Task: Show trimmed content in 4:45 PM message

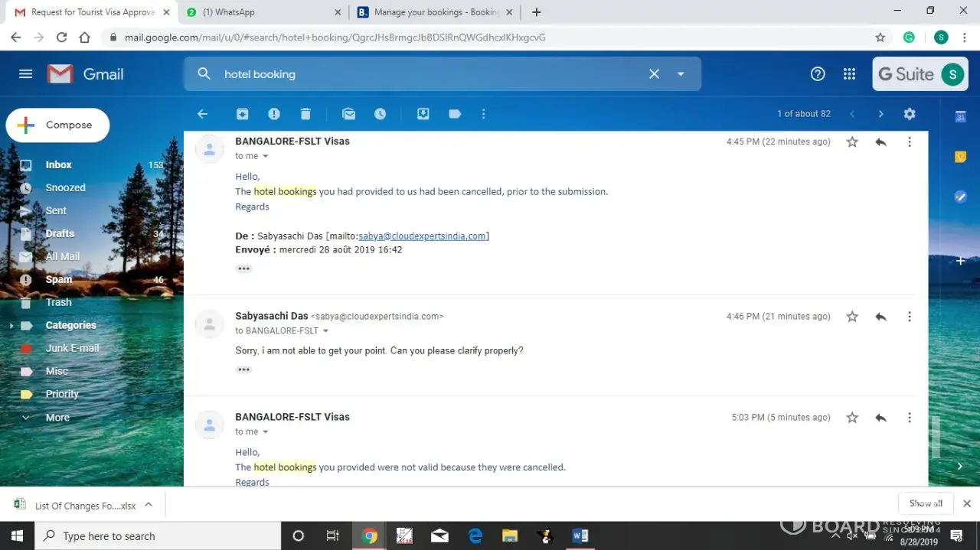Action: point(243,268)
